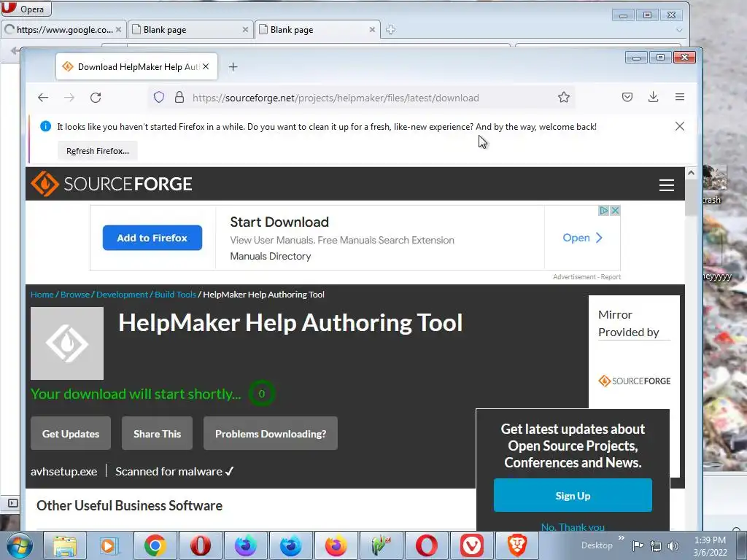Click Desktop toolbar label in taskbar
The height and width of the screenshot is (560, 747).
[x=597, y=545]
